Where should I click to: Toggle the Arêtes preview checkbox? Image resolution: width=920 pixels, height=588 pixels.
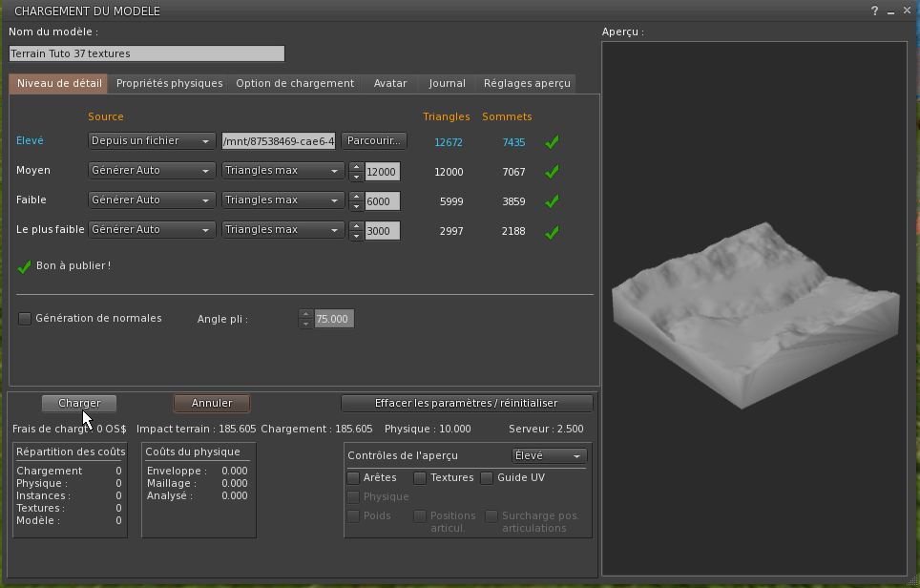[353, 477]
